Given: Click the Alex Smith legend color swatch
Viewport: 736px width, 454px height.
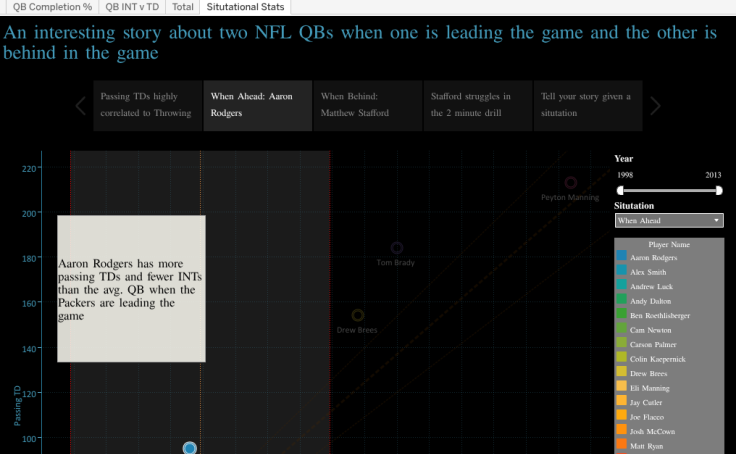Looking at the screenshot, I should (x=621, y=270).
